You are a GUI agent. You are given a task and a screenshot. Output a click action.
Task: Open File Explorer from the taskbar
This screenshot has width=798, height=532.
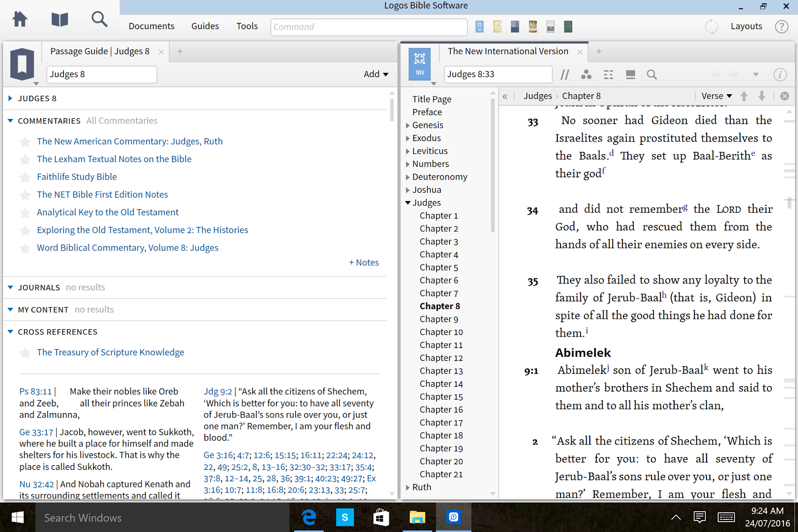click(417, 518)
